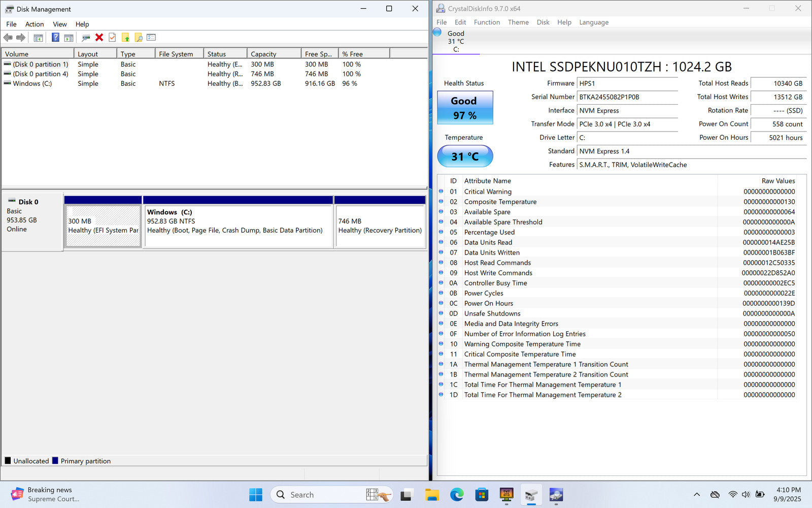Open the Breaking news widget on taskbar

coord(45,494)
